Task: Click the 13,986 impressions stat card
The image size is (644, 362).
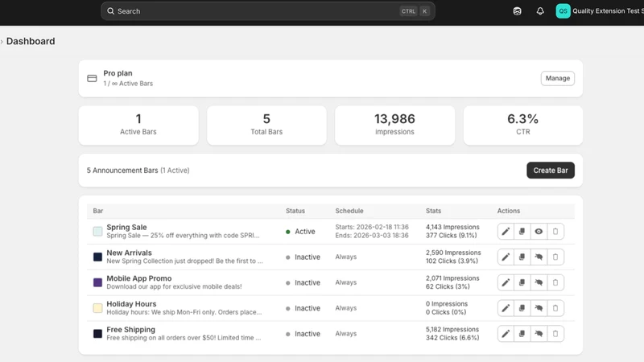Action: click(x=394, y=125)
